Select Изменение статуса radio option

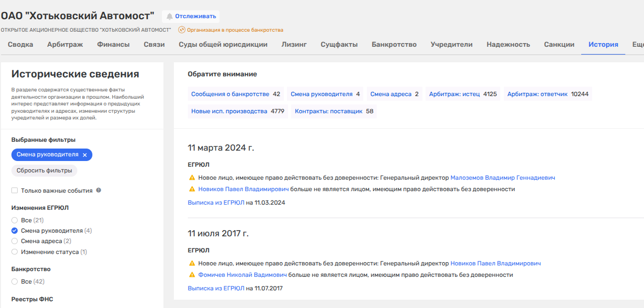[x=15, y=252]
